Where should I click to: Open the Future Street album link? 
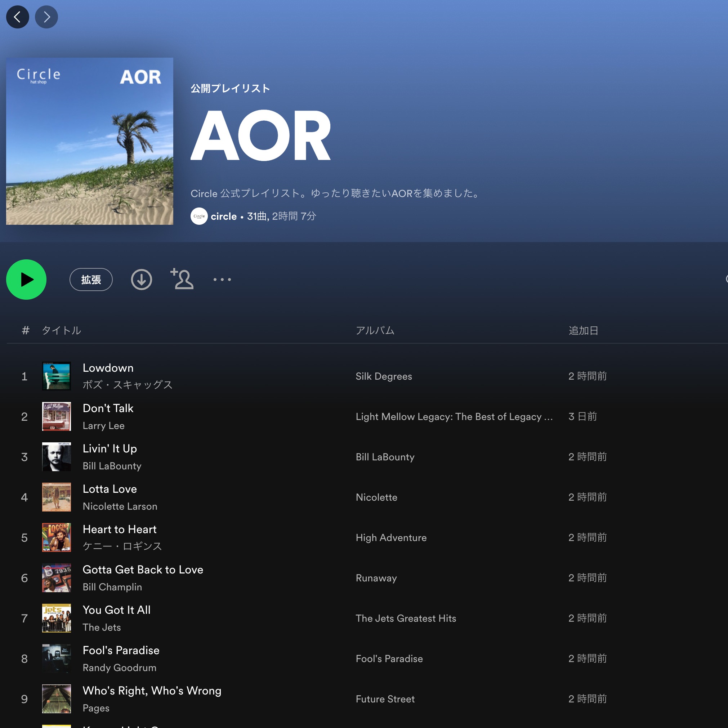tap(385, 698)
